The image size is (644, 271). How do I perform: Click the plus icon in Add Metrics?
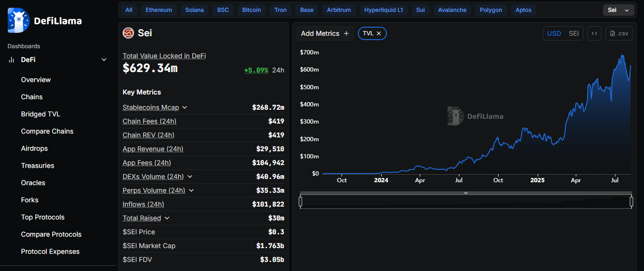(x=346, y=33)
